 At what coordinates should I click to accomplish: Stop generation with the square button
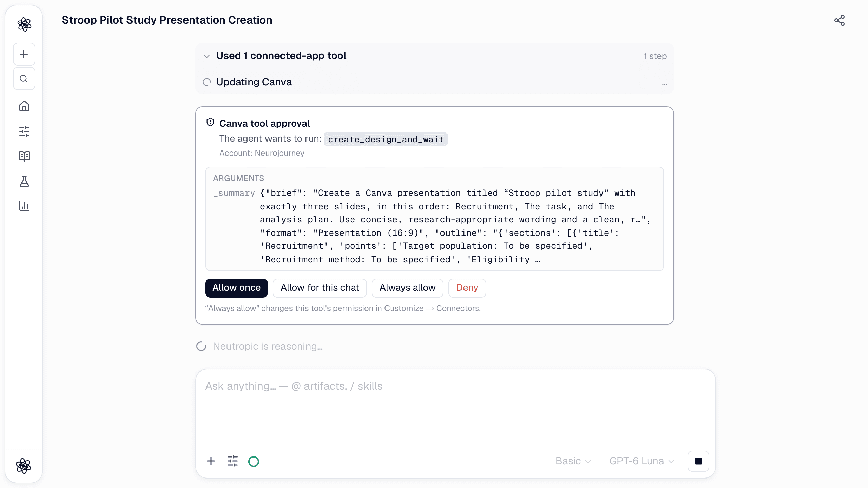698,461
